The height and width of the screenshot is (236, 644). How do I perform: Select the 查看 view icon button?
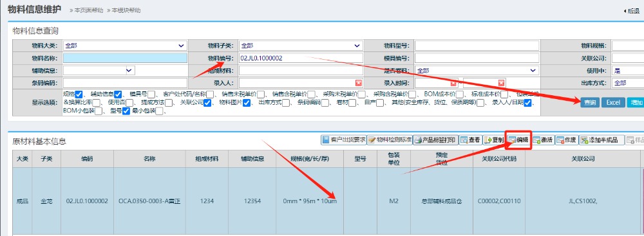(471, 140)
